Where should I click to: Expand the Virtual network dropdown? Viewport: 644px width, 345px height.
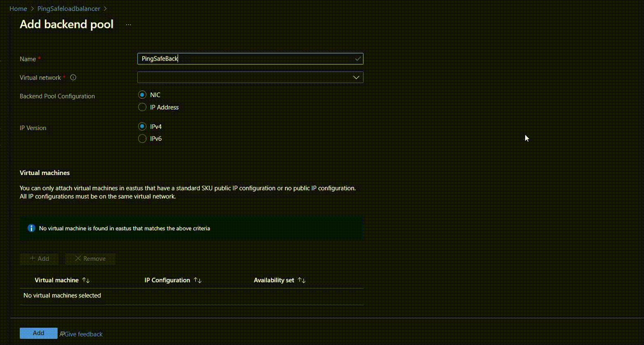247,77
